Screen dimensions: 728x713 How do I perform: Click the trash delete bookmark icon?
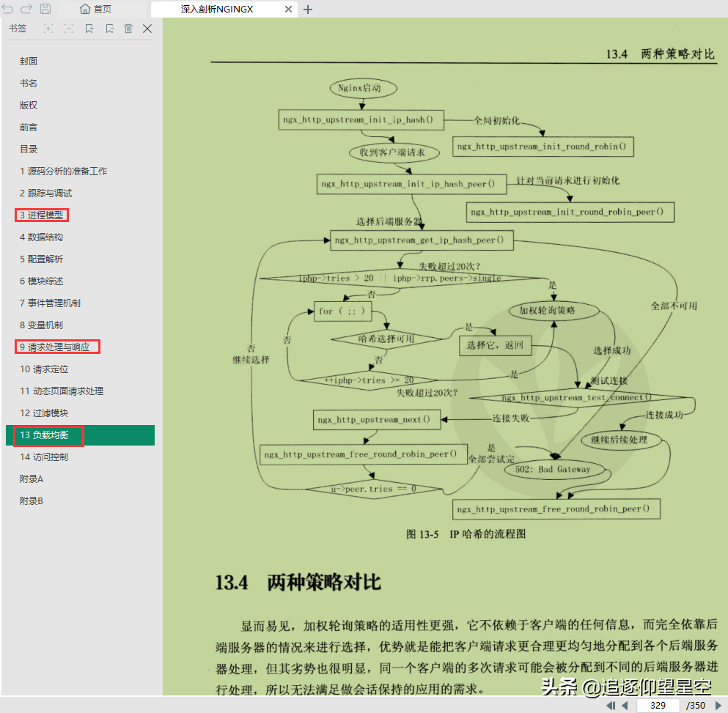click(128, 29)
